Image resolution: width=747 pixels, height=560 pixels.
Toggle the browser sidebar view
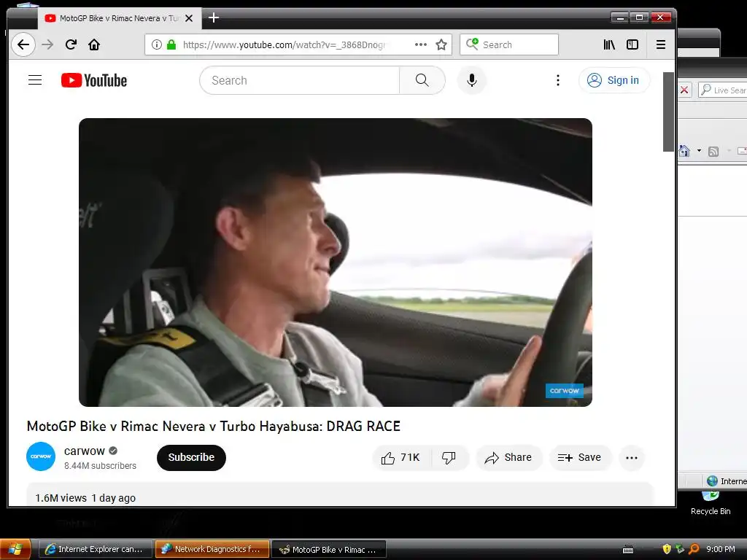click(x=632, y=44)
